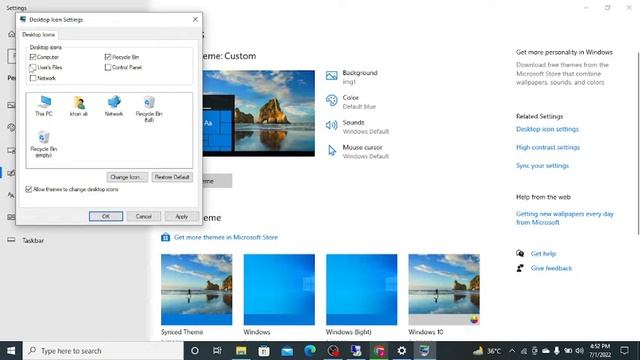Select the Recycle Bin (empty) icon
This screenshot has height=360, width=640.
coord(44,144)
